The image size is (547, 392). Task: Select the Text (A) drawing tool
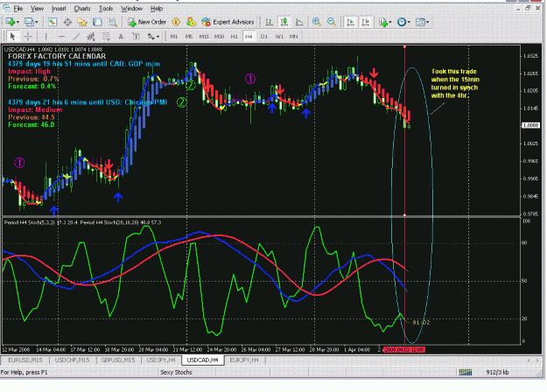point(121,36)
